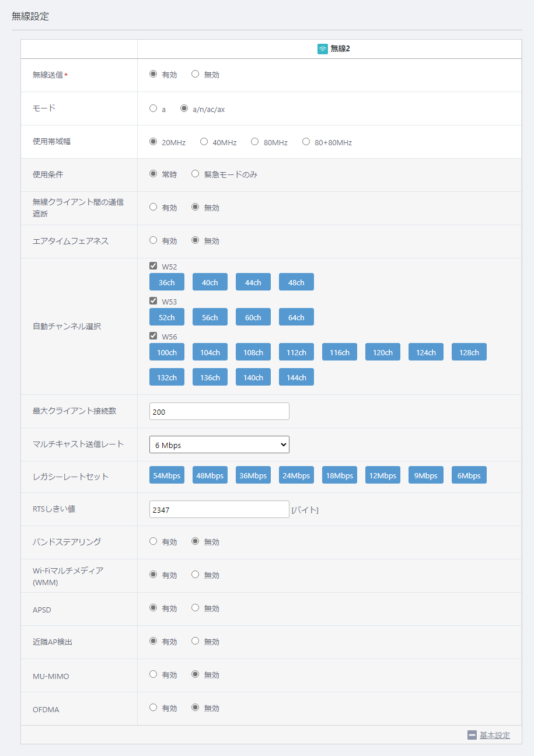Select 緊急モードのみ for 使用条件

pos(196,174)
